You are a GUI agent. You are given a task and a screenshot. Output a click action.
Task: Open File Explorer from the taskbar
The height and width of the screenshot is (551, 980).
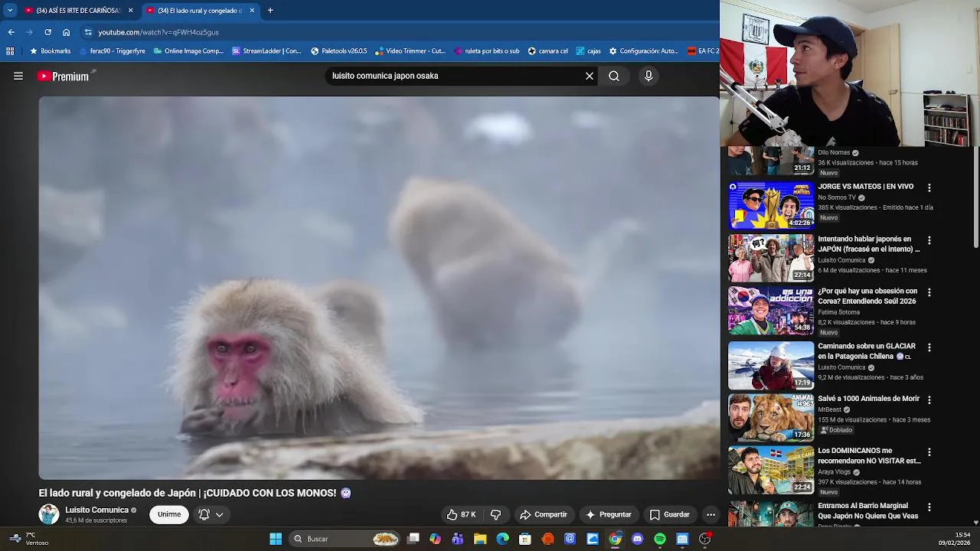point(480,539)
